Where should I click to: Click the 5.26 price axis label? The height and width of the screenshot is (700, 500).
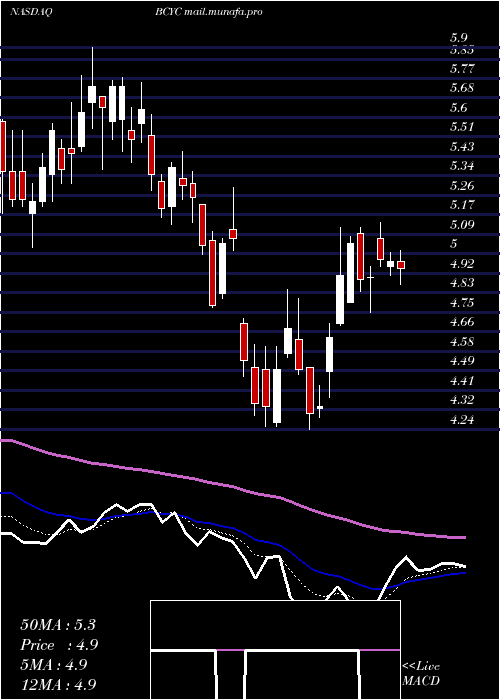(x=462, y=185)
